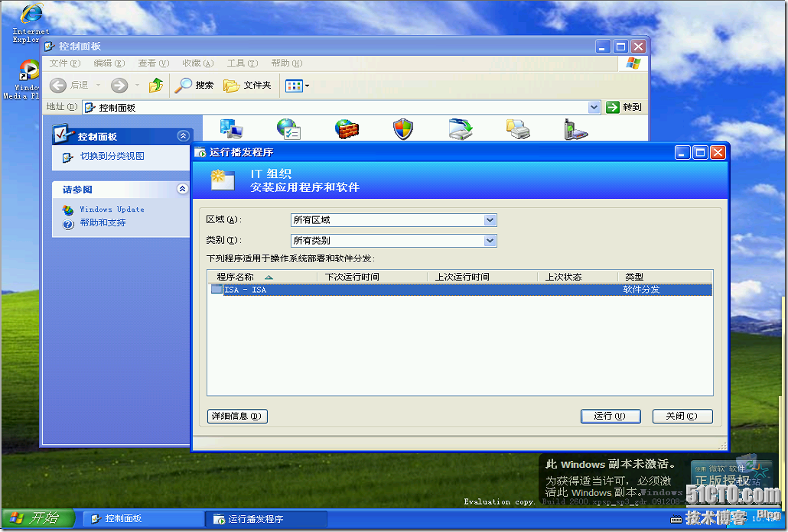Switch to 控制面板 taskbar button
Screen dimensions: 788x532
(x=142, y=518)
